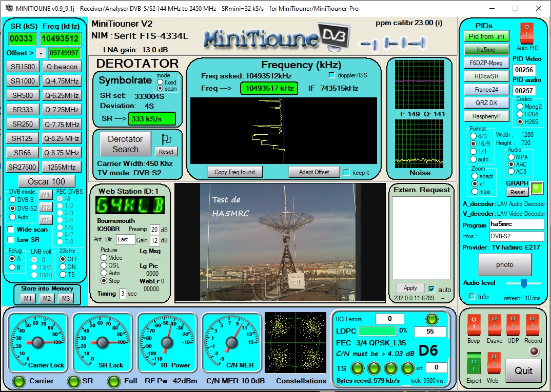The image size is (551, 392).
Task: Click the Freq (kHz) input field
Action: click(61, 38)
